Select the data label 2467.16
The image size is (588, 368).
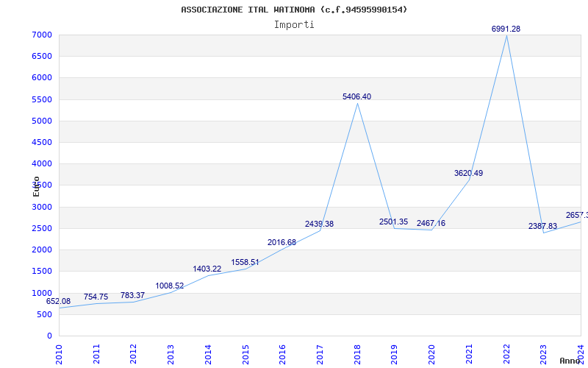pos(431,224)
